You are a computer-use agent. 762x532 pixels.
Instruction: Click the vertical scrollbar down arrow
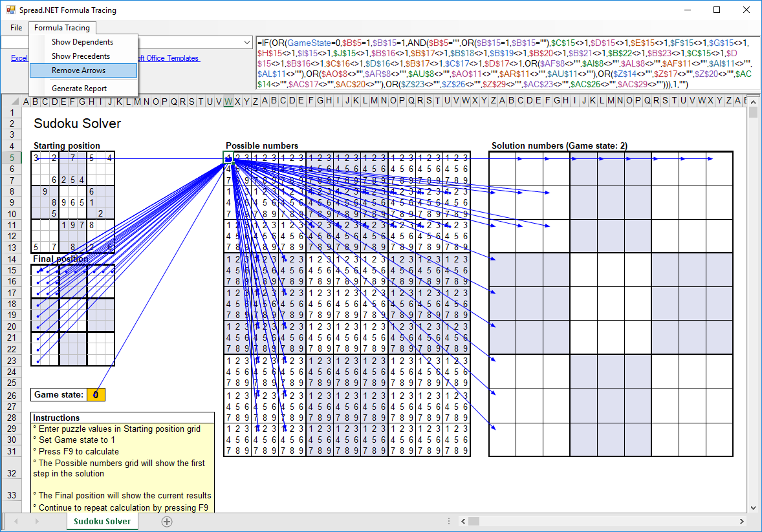(753, 508)
